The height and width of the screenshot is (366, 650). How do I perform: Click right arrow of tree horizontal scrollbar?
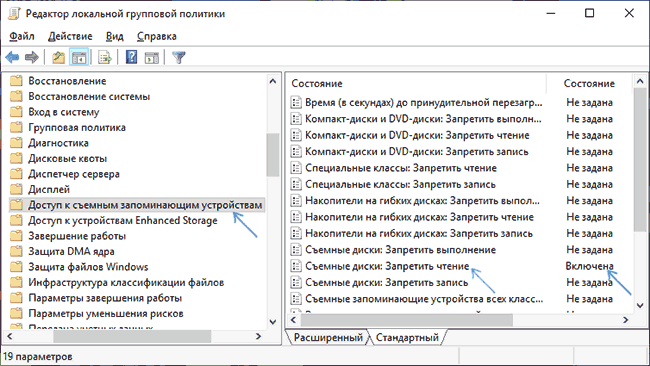(258, 336)
